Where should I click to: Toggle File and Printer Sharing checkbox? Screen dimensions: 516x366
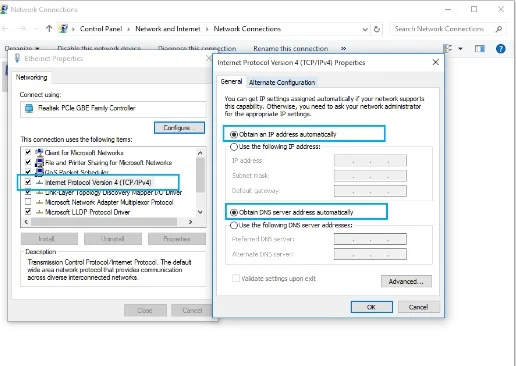[28, 162]
